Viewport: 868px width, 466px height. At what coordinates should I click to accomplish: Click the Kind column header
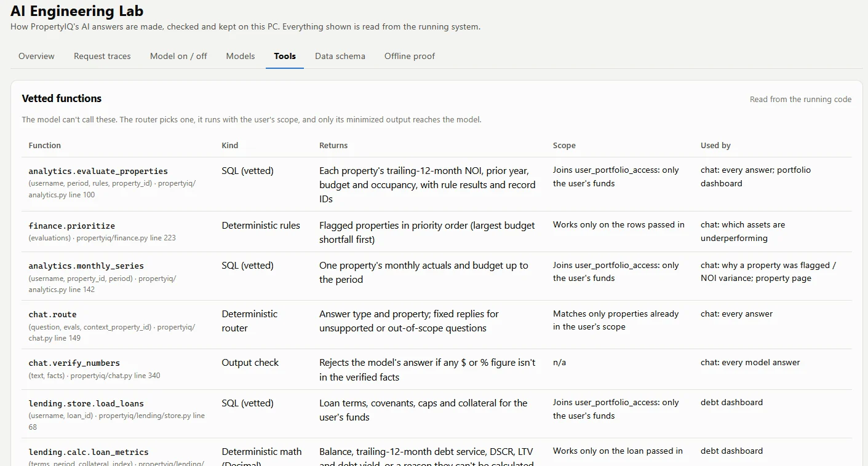(230, 146)
